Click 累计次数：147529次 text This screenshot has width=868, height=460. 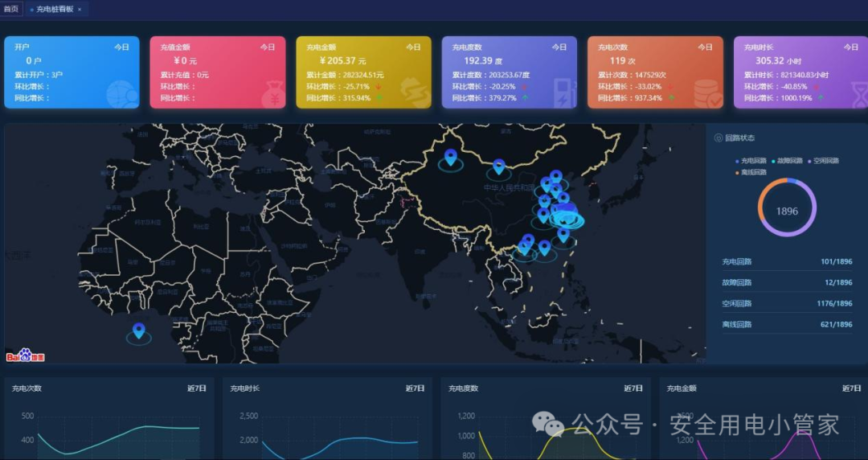tap(632, 76)
